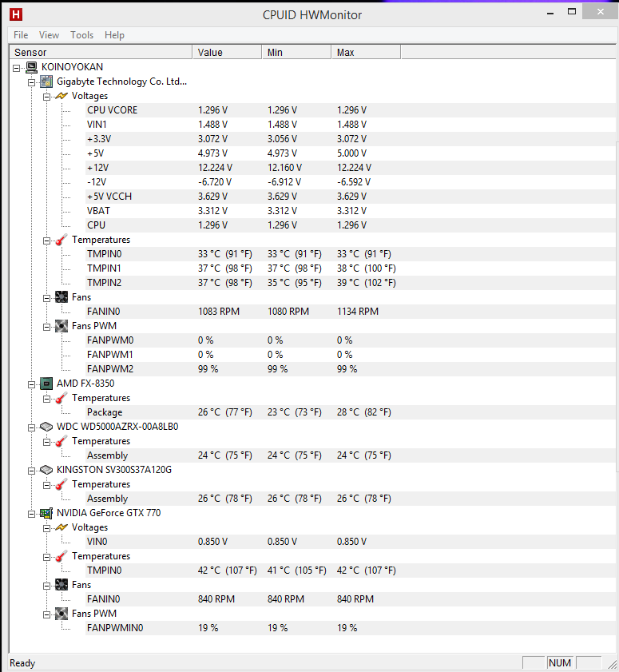Select the +5V VCCH row
The height and width of the screenshot is (672, 619).
click(351, 197)
